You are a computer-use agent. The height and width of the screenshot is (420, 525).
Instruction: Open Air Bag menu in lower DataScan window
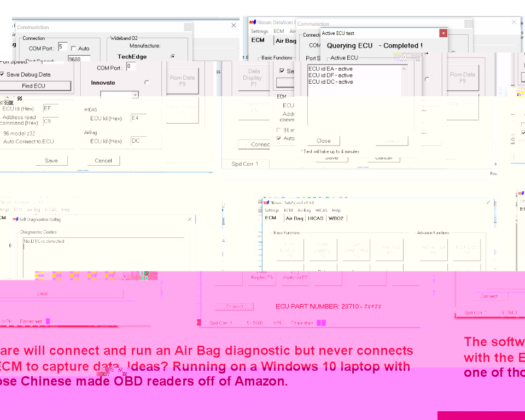pos(304,211)
